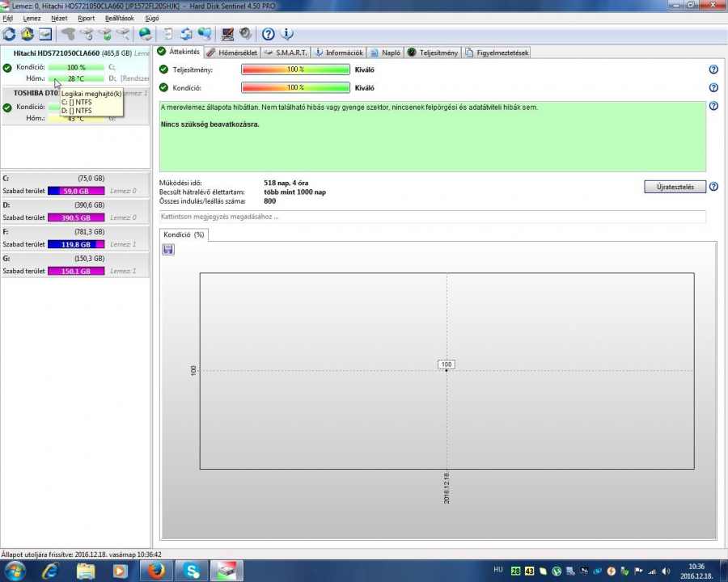Click the blue sync arrows toolbar icon
728x582 pixels.
(x=186, y=34)
